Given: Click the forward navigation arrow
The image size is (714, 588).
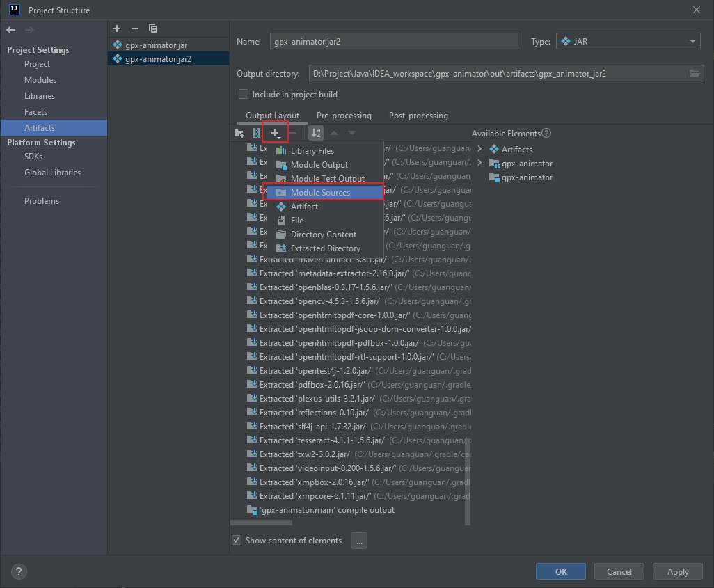Looking at the screenshot, I should coord(29,30).
